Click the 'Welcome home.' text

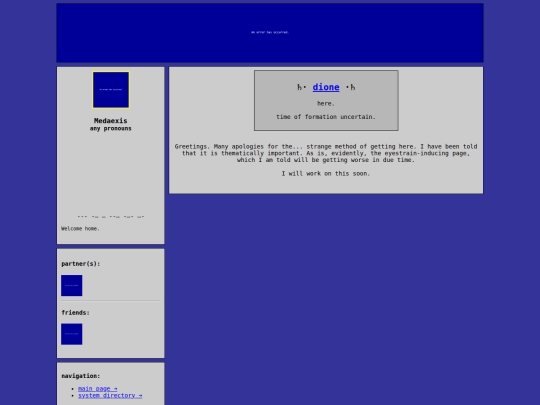pyautogui.click(x=80, y=229)
